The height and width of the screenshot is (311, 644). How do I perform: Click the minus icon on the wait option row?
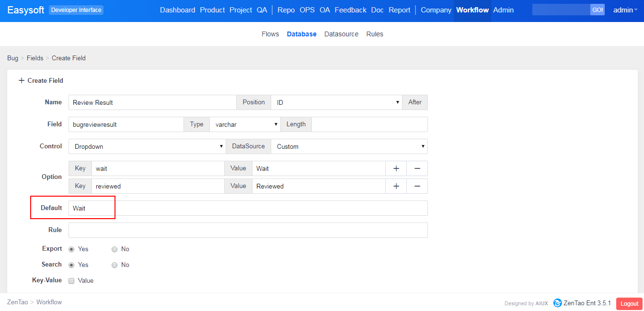point(417,168)
